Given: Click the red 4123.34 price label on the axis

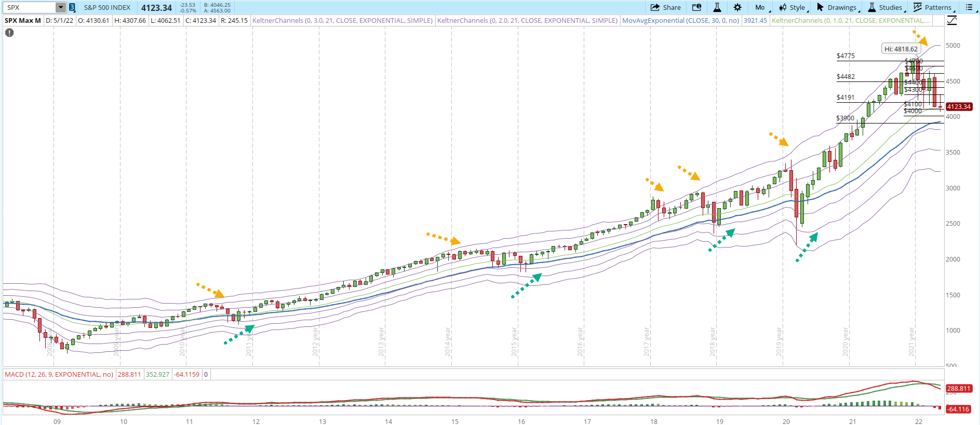Looking at the screenshot, I should pyautogui.click(x=958, y=106).
